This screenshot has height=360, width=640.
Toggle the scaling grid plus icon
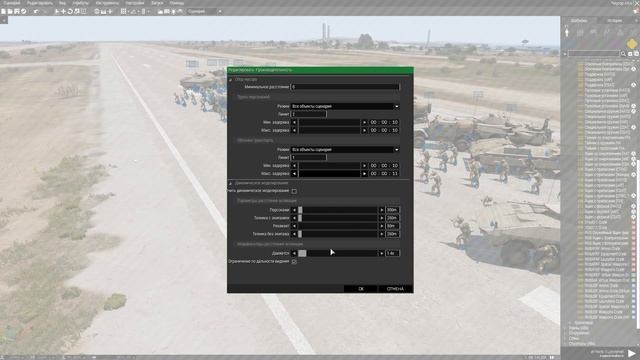click(x=110, y=11)
